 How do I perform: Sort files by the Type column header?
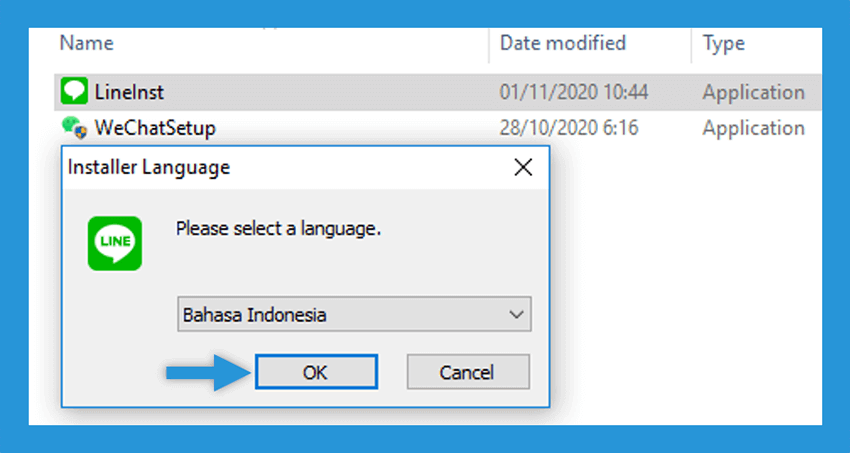click(724, 43)
